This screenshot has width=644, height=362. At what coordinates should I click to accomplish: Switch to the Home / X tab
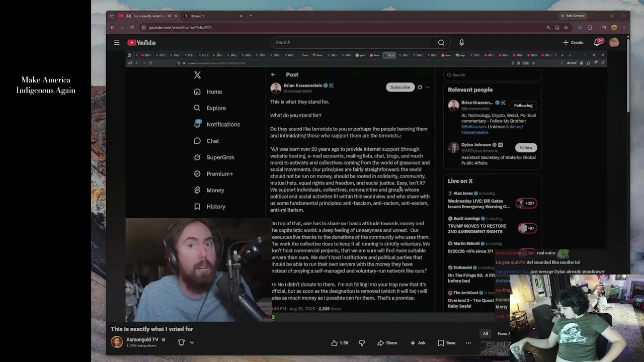213,16
